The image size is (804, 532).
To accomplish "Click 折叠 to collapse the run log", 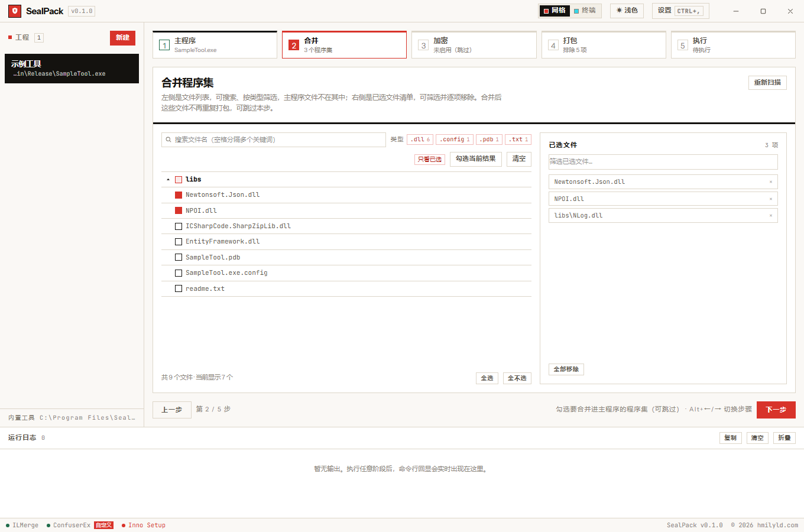I will tap(784, 438).
